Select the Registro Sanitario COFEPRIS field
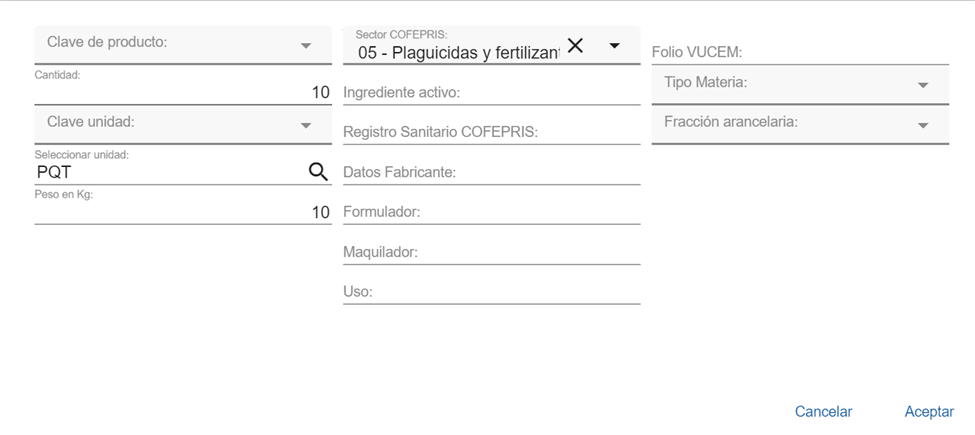 pyautogui.click(x=491, y=132)
